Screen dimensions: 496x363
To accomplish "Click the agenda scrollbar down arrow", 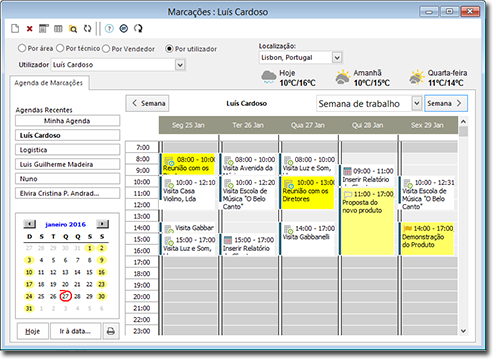I will pyautogui.click(x=463, y=331).
